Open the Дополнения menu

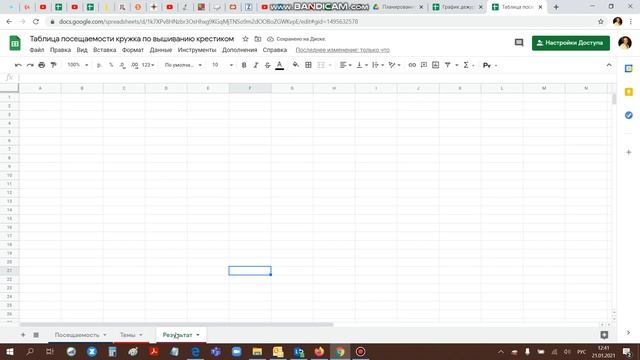click(240, 50)
